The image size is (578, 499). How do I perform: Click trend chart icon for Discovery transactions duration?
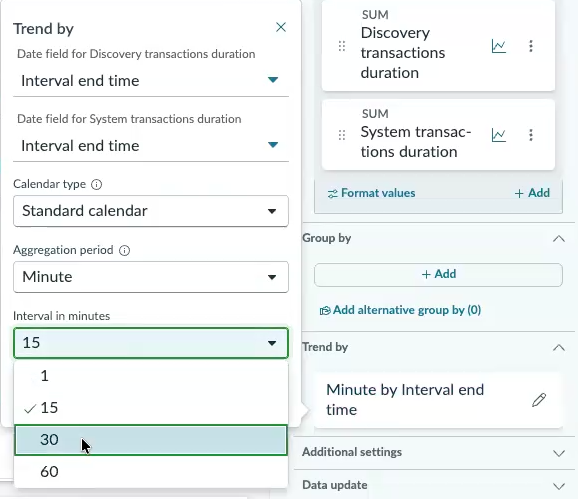click(499, 46)
